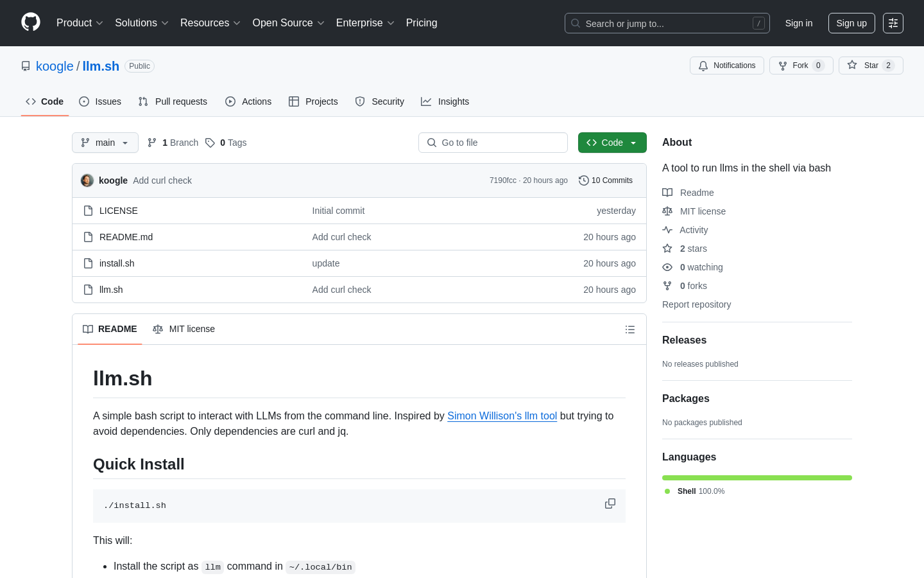The height and width of the screenshot is (578, 924).
Task: Open the LICENSE file via its file icon
Action: point(89,211)
